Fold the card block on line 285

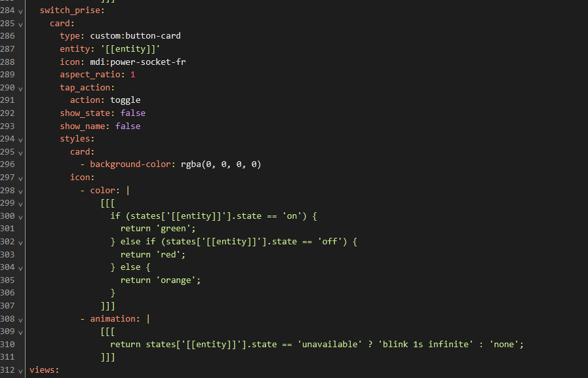[22, 24]
